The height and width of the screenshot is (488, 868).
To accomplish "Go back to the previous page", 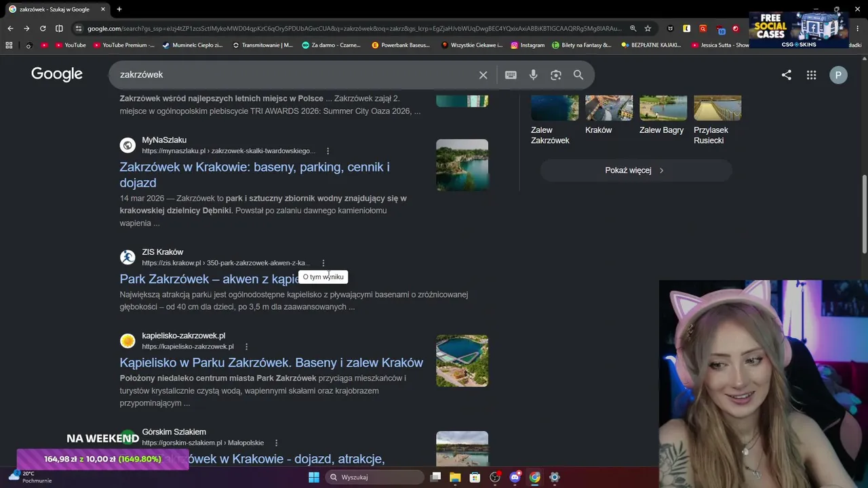I will click(10, 28).
